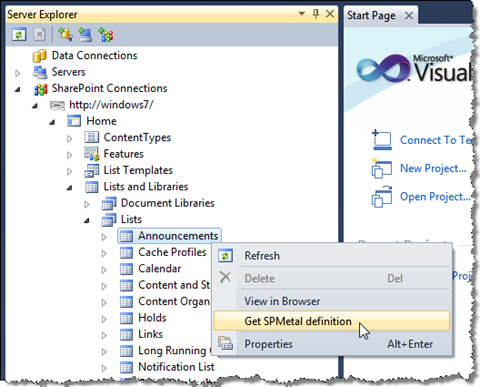Click the Announcements list icon
This screenshot has height=387, width=480.
pyautogui.click(x=126, y=236)
